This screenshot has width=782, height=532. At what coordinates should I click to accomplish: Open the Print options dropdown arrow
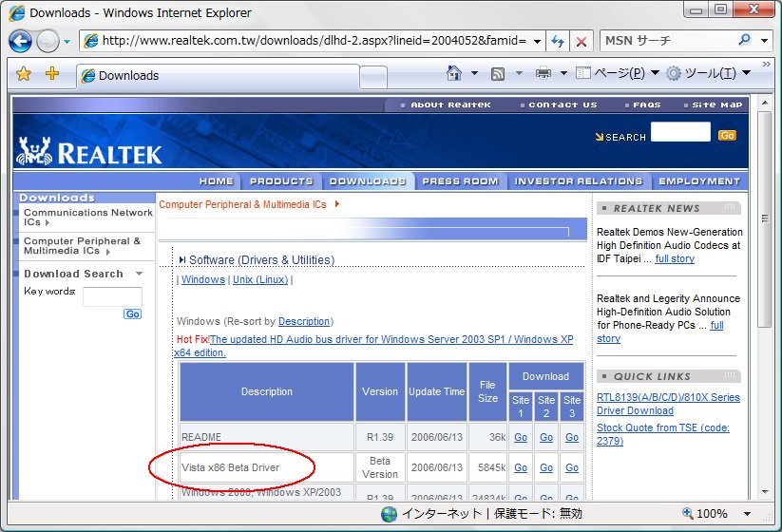[563, 73]
